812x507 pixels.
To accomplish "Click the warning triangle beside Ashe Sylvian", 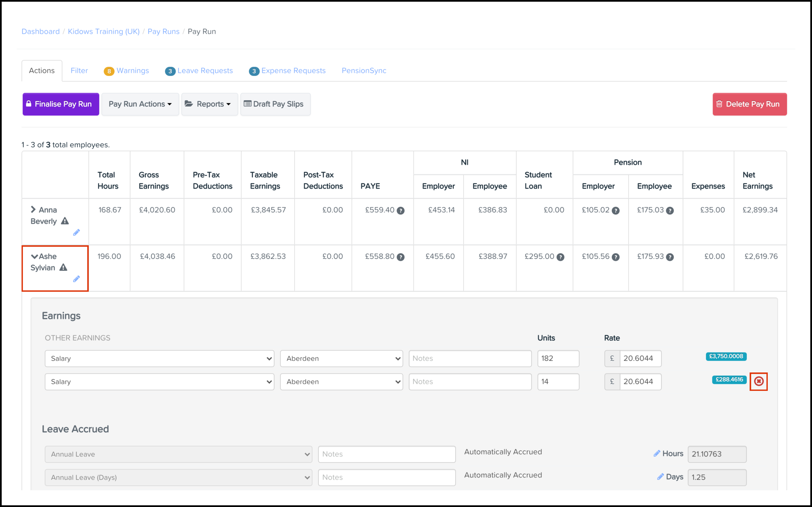I will point(64,268).
